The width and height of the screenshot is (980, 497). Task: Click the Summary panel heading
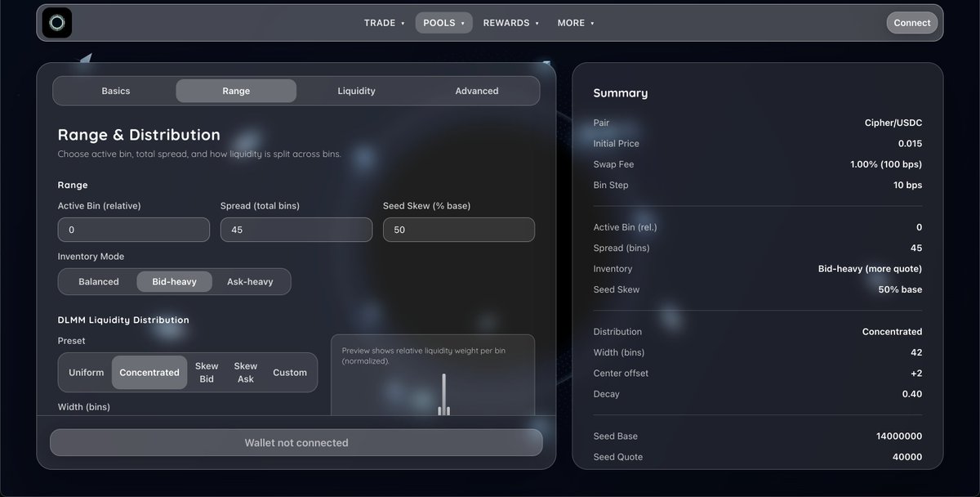click(621, 93)
